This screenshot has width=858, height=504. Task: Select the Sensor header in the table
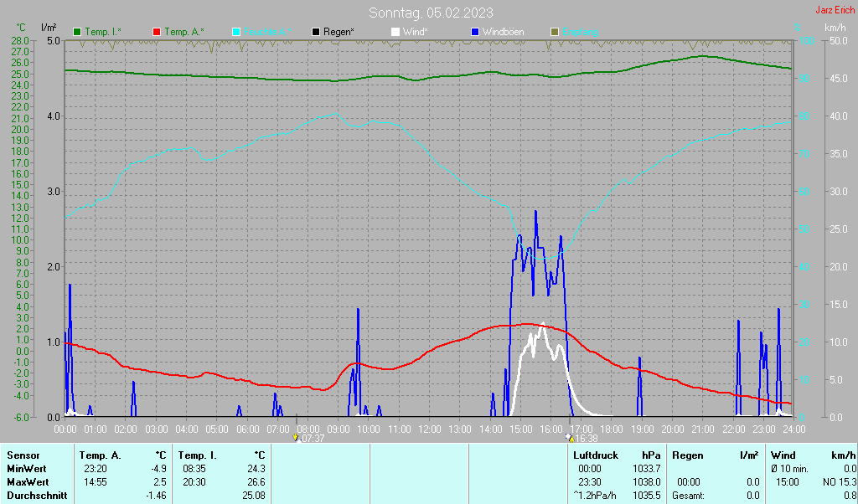point(23,455)
